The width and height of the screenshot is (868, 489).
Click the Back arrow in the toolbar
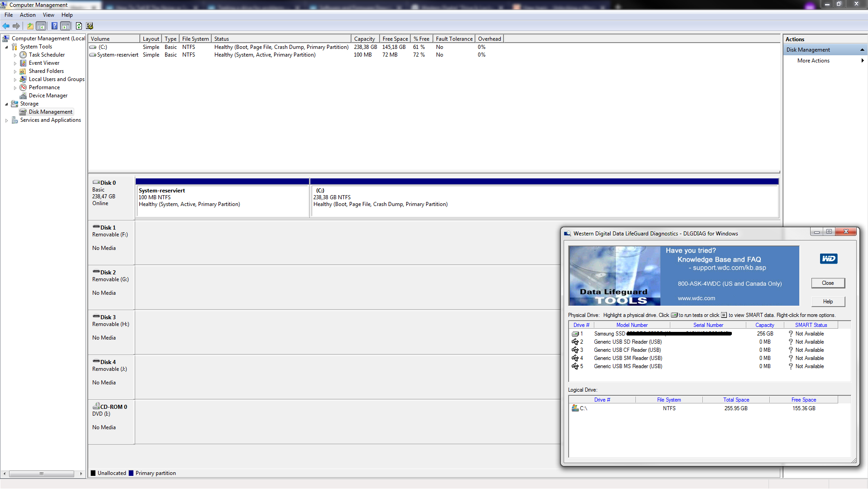[x=6, y=26]
